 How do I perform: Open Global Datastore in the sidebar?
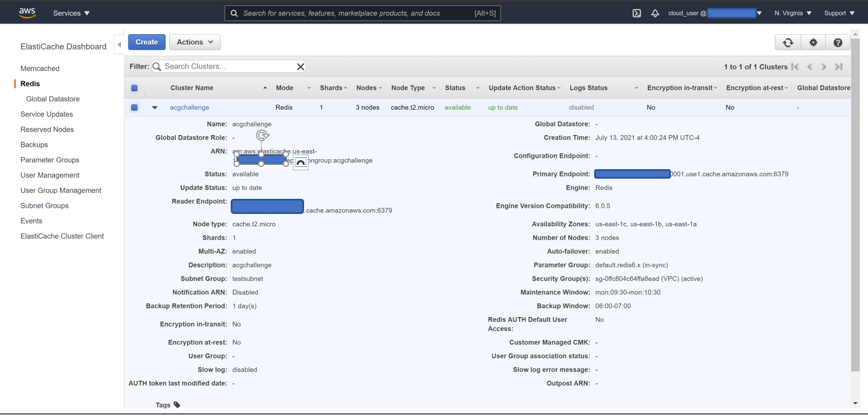[53, 99]
